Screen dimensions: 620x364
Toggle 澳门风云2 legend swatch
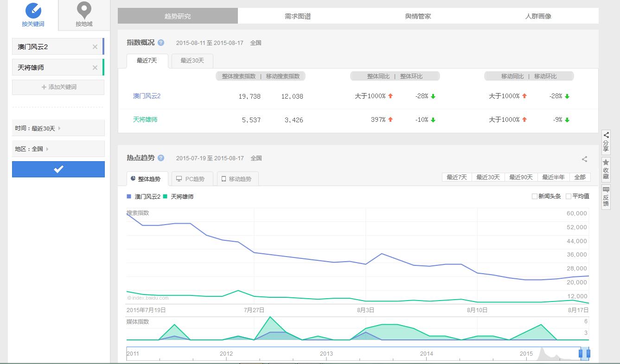129,196
